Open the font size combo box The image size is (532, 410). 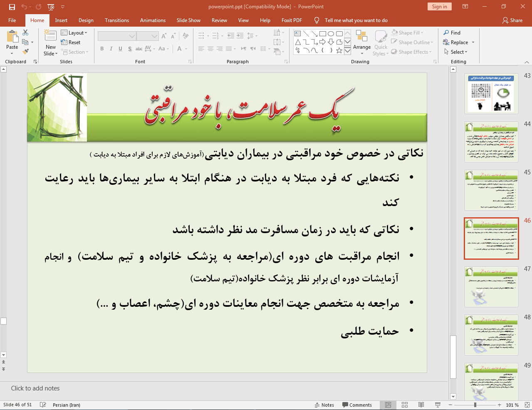tap(148, 36)
